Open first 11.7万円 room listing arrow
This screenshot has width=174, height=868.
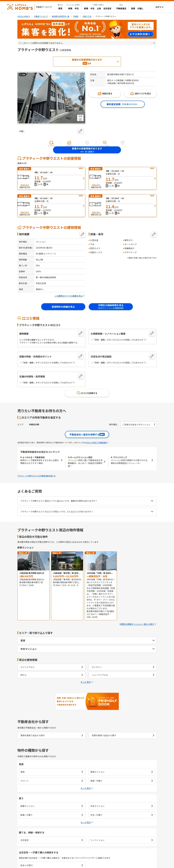pos(84,178)
